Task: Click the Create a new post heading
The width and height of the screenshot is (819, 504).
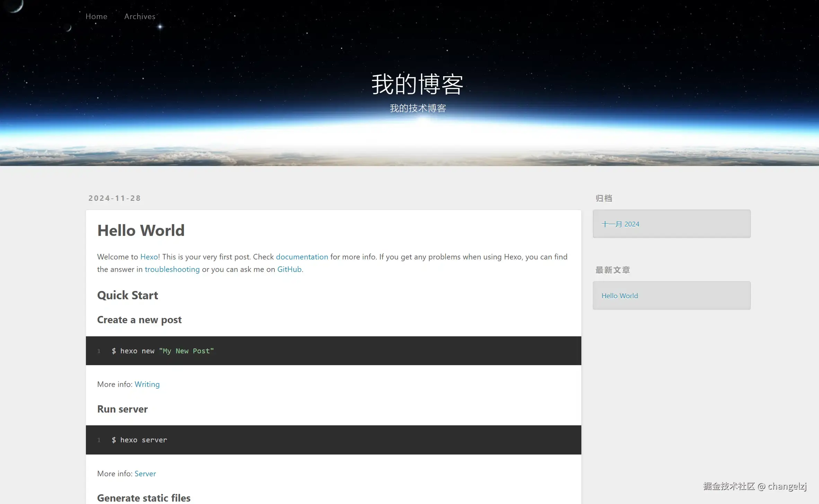Action: tap(139, 320)
